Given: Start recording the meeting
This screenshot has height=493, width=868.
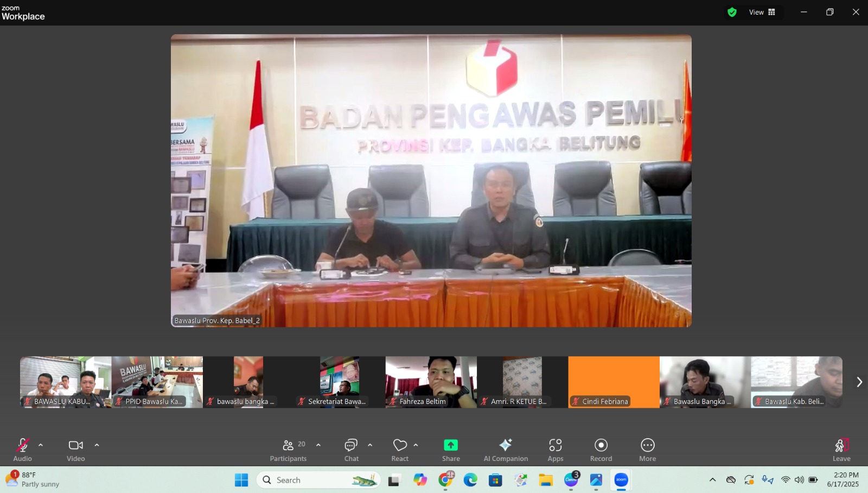Looking at the screenshot, I should [601, 445].
